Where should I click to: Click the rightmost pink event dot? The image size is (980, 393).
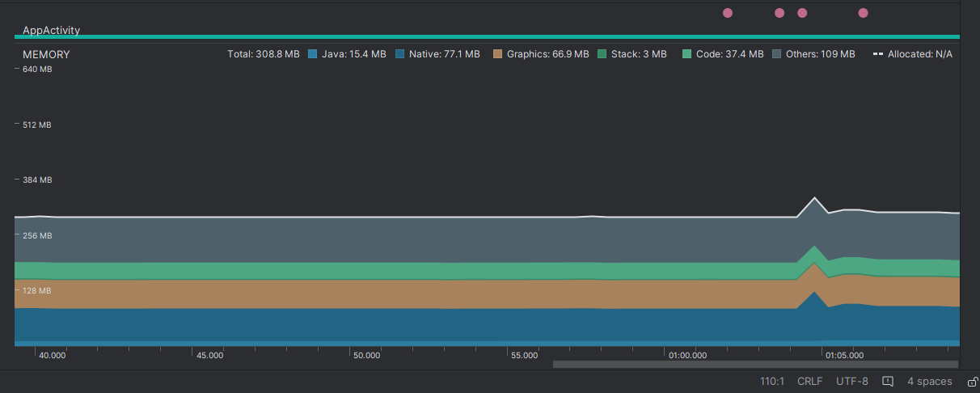(863, 13)
